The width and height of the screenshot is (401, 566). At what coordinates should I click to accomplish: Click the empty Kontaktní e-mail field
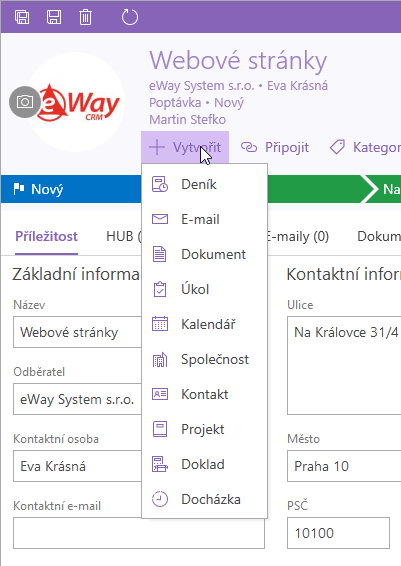click(139, 533)
